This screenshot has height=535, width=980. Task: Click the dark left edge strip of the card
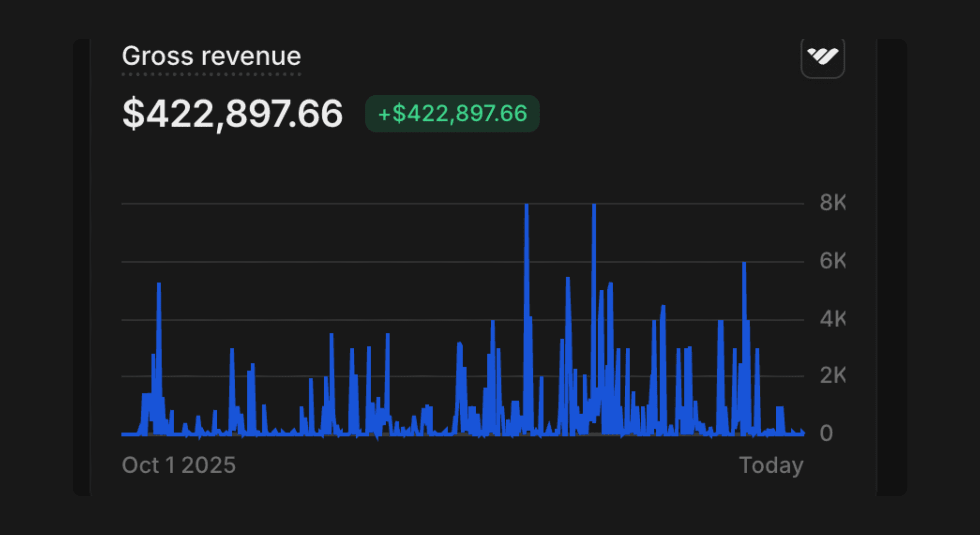click(81, 266)
